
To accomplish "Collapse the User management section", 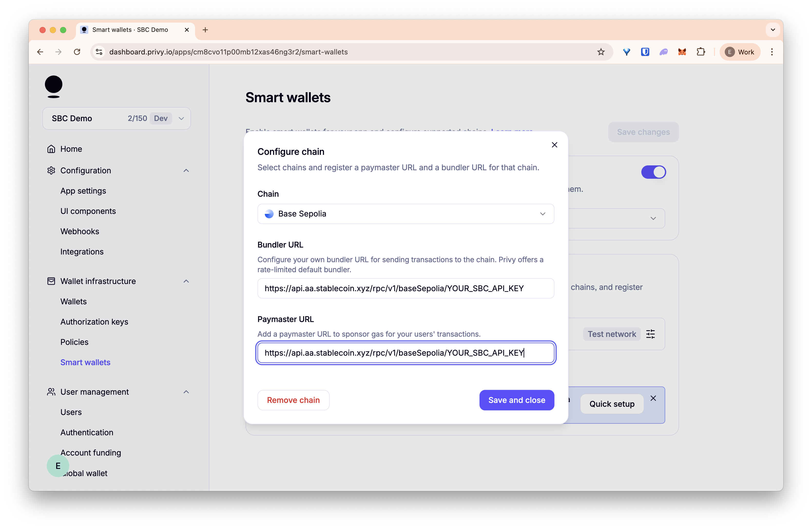I will [186, 392].
